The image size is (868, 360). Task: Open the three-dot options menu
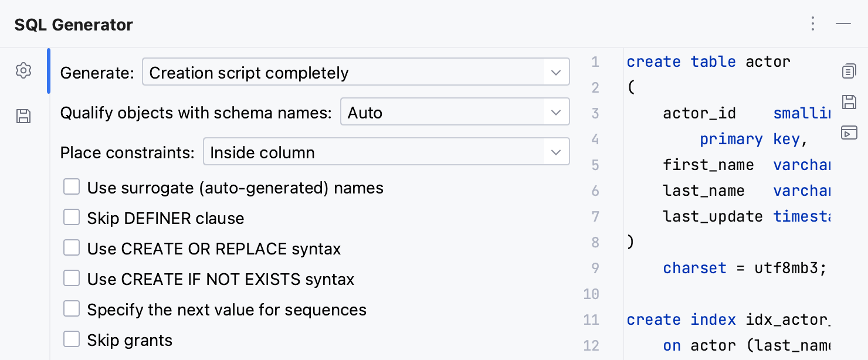tap(813, 24)
